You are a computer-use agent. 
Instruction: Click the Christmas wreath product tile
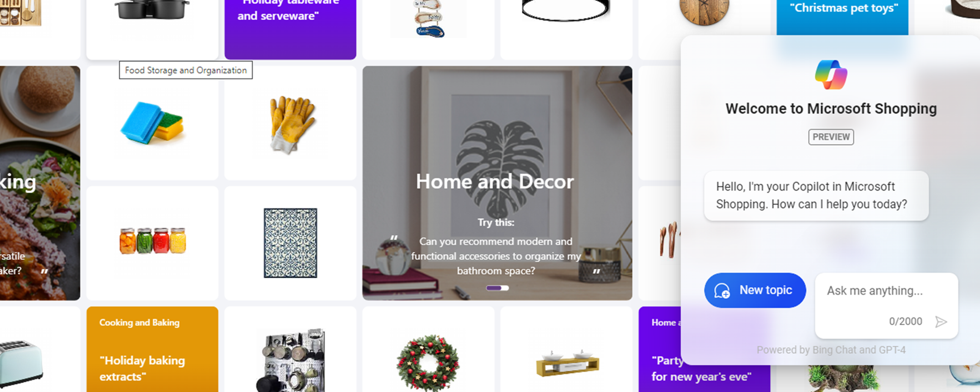pyautogui.click(x=428, y=349)
